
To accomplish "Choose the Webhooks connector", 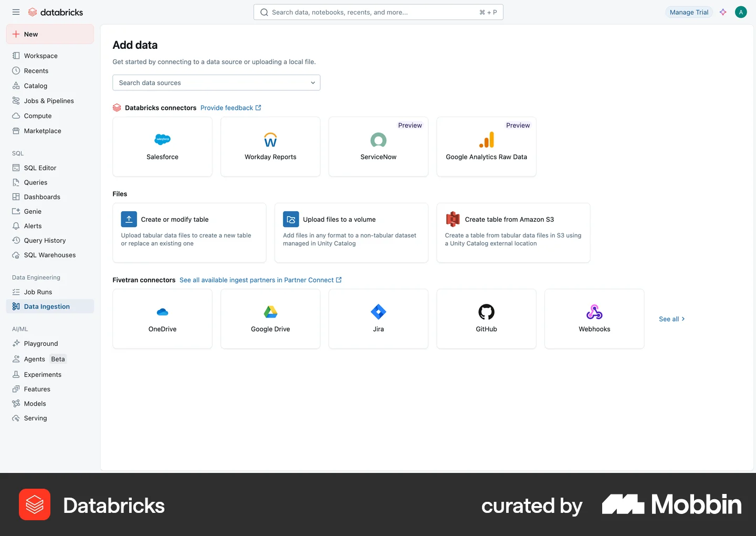I will pyautogui.click(x=594, y=319).
